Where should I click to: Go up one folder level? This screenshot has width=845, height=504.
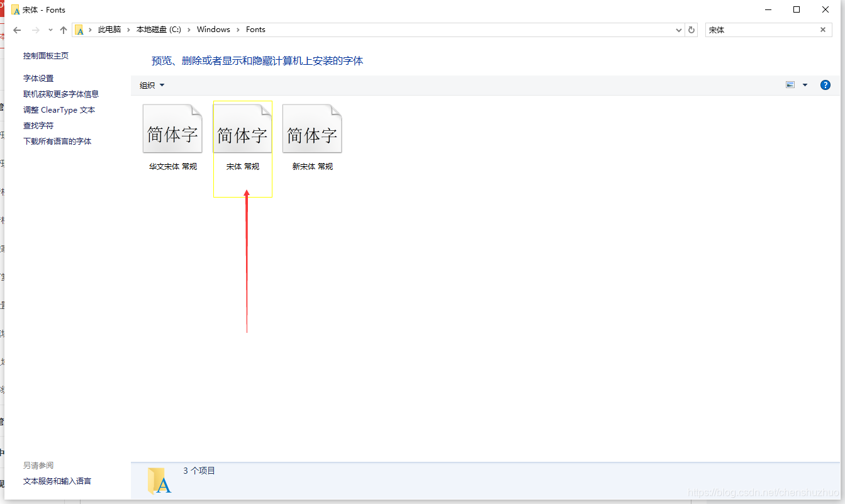[x=64, y=30]
